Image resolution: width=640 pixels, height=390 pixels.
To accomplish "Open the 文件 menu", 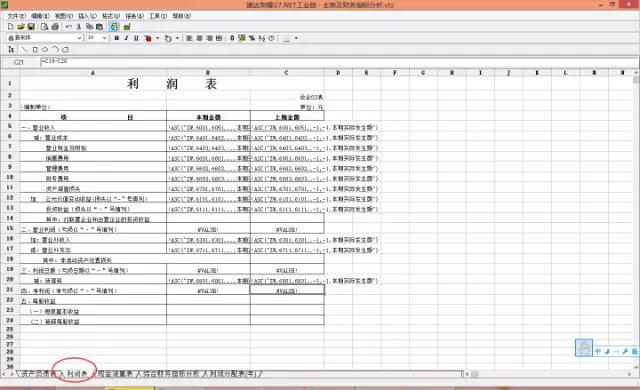I will (17, 16).
